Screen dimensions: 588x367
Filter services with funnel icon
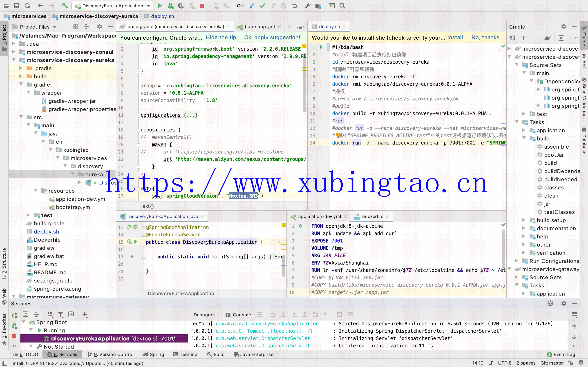[x=61, y=315]
